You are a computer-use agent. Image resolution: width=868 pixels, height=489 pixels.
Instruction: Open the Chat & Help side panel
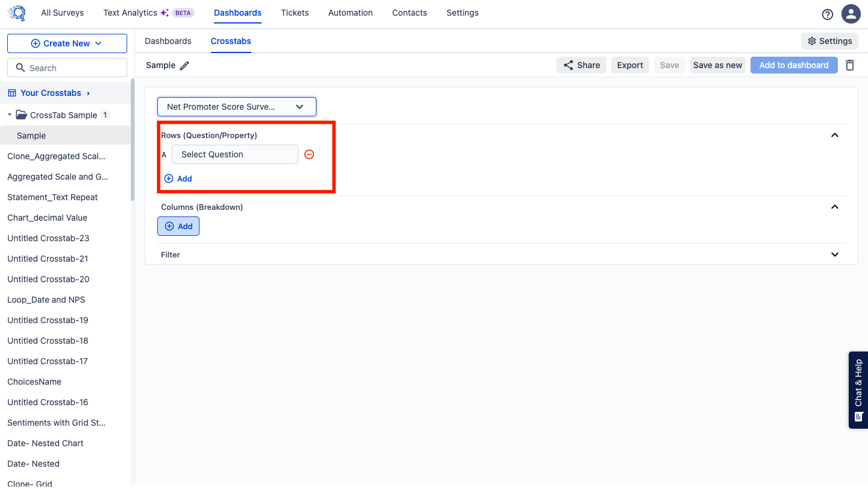pyautogui.click(x=858, y=390)
